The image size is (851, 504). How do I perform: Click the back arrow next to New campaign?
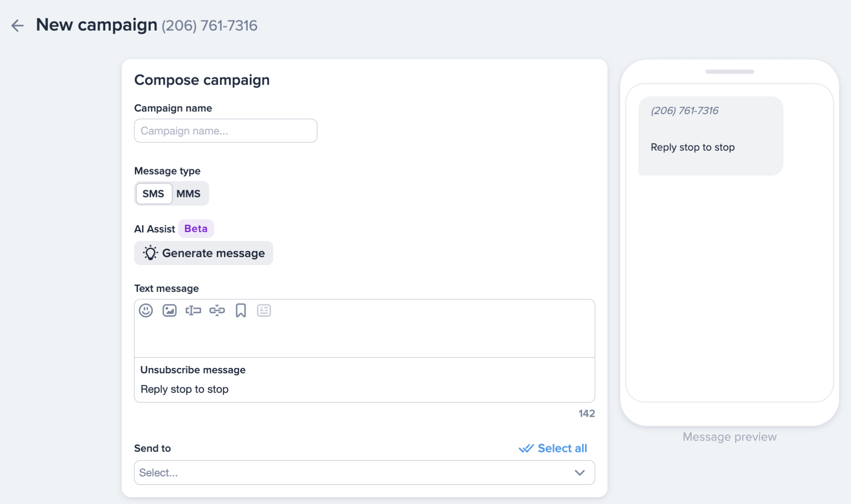(17, 26)
